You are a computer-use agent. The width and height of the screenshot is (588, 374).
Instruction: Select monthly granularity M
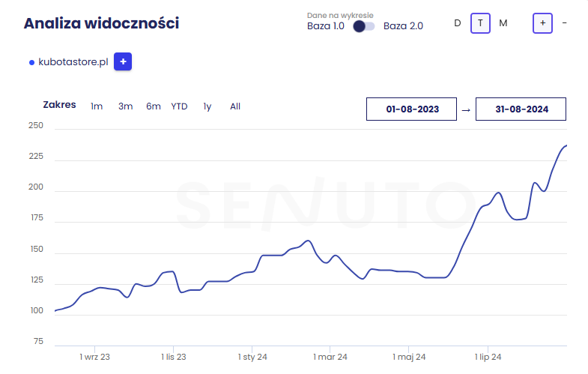503,23
